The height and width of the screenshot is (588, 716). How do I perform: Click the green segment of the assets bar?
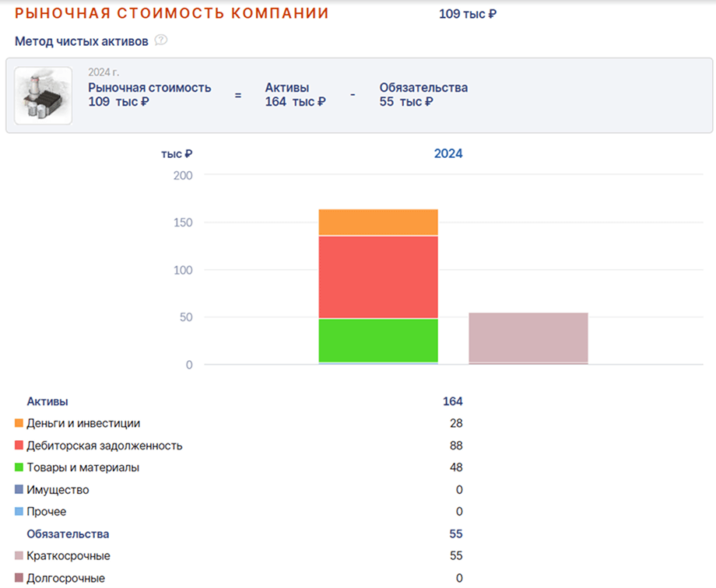tap(378, 341)
